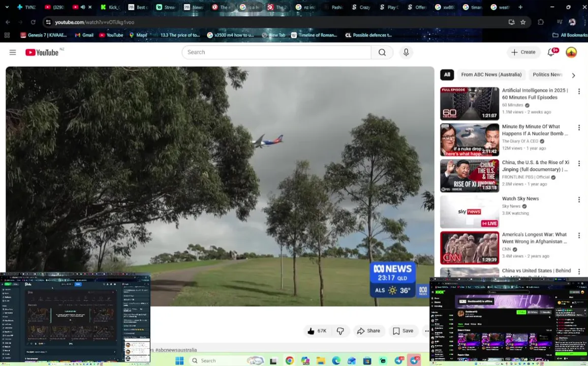Open the tab search dropdown arrow

[7, 7]
